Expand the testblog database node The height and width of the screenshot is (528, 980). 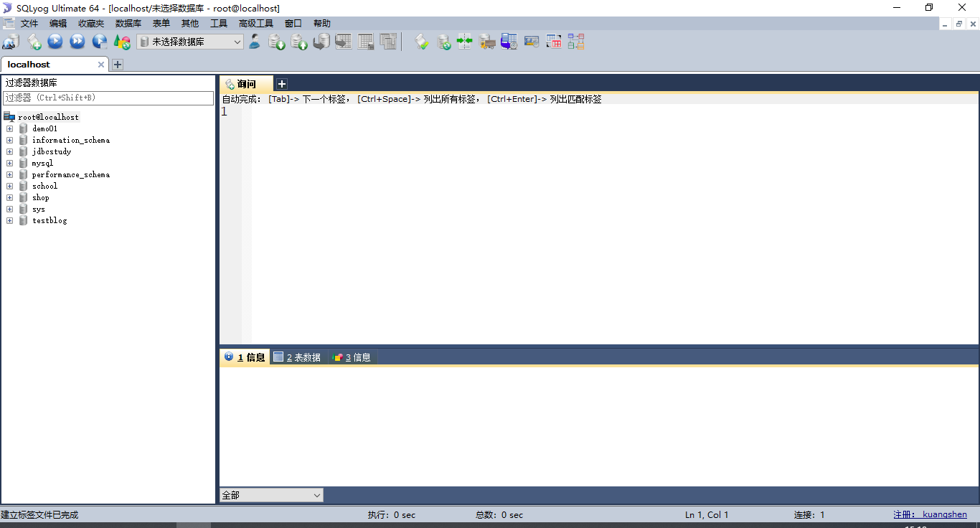click(9, 220)
